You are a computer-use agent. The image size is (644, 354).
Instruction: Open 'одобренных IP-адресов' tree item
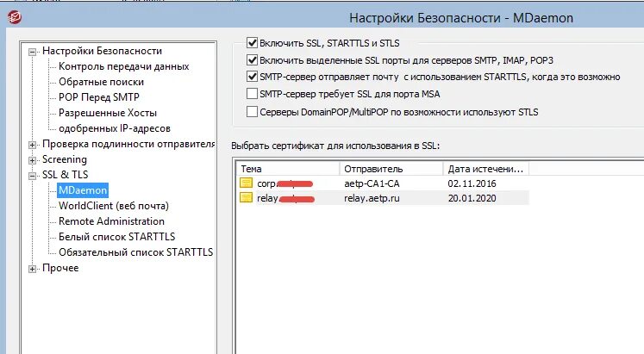pos(114,128)
